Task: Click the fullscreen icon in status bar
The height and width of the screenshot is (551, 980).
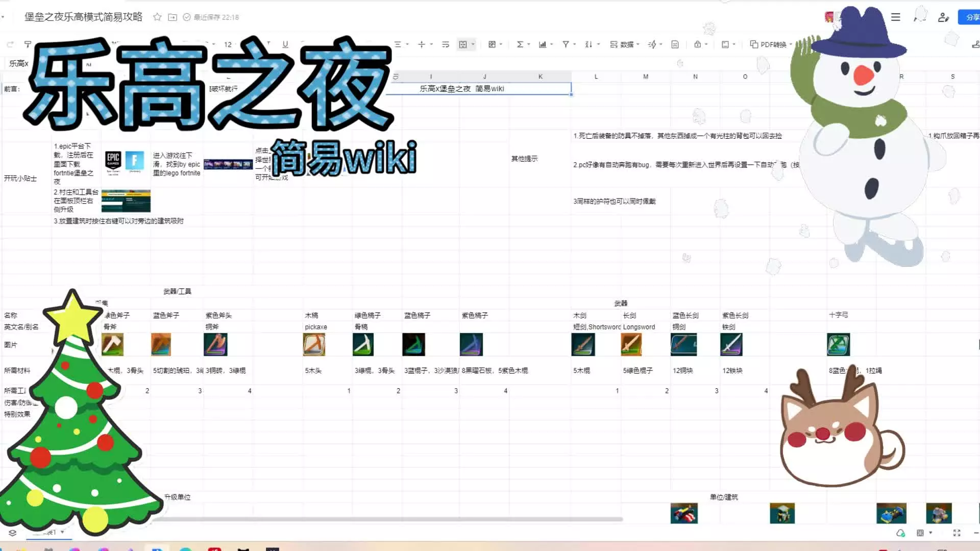Action: [x=957, y=533]
